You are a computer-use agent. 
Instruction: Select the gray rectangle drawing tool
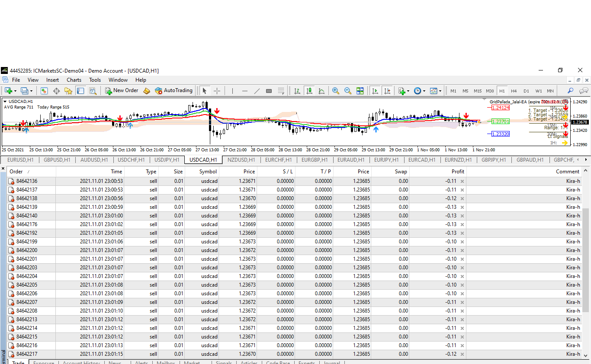[x=269, y=91]
